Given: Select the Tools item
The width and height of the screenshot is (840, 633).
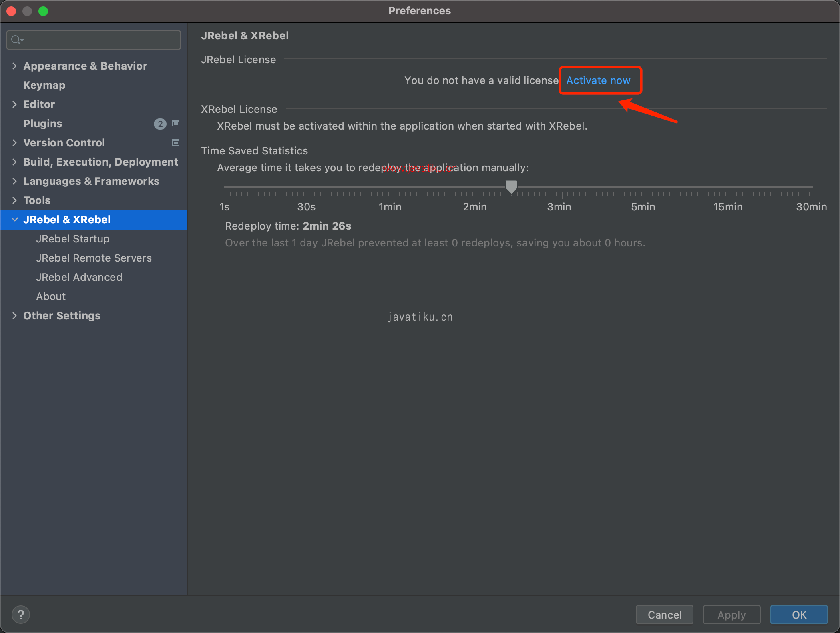Looking at the screenshot, I should click(37, 200).
